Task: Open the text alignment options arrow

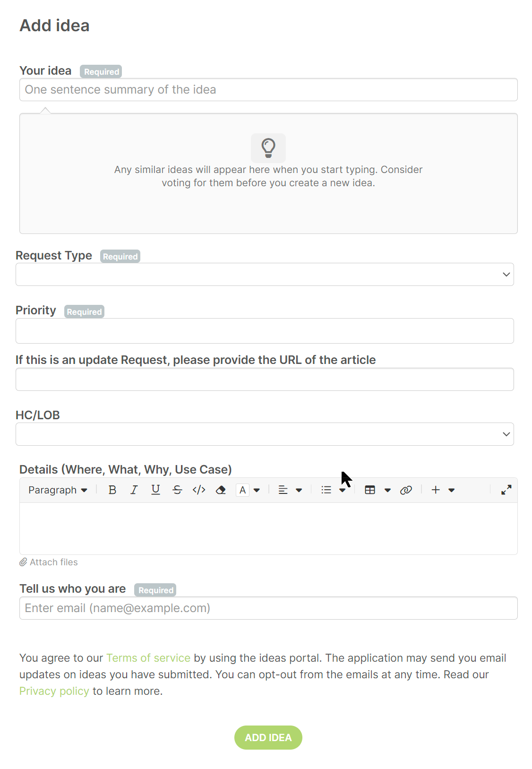Action: pyautogui.click(x=299, y=490)
